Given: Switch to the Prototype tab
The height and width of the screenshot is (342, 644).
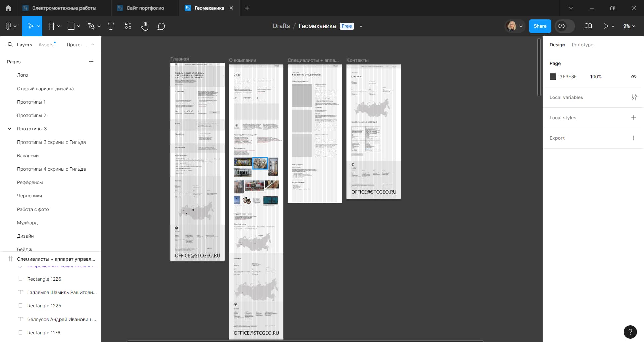Looking at the screenshot, I should pyautogui.click(x=582, y=45).
